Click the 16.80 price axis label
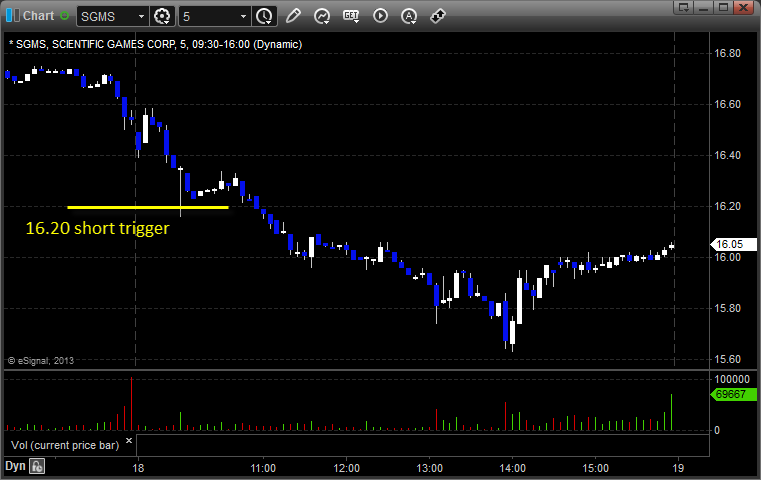Viewport: 761px width, 480px height. (728, 53)
